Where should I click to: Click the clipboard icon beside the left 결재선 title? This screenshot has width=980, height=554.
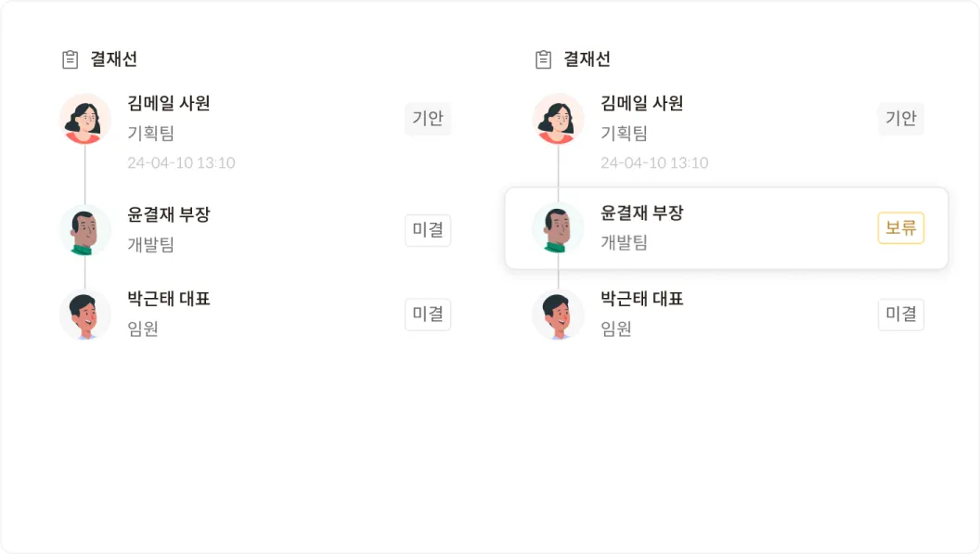(x=70, y=59)
